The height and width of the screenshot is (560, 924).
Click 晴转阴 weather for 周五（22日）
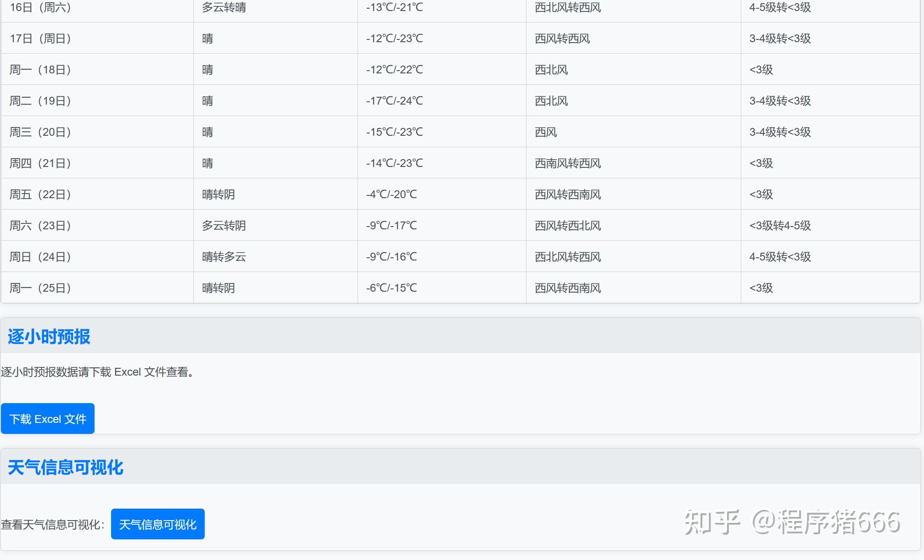click(218, 194)
